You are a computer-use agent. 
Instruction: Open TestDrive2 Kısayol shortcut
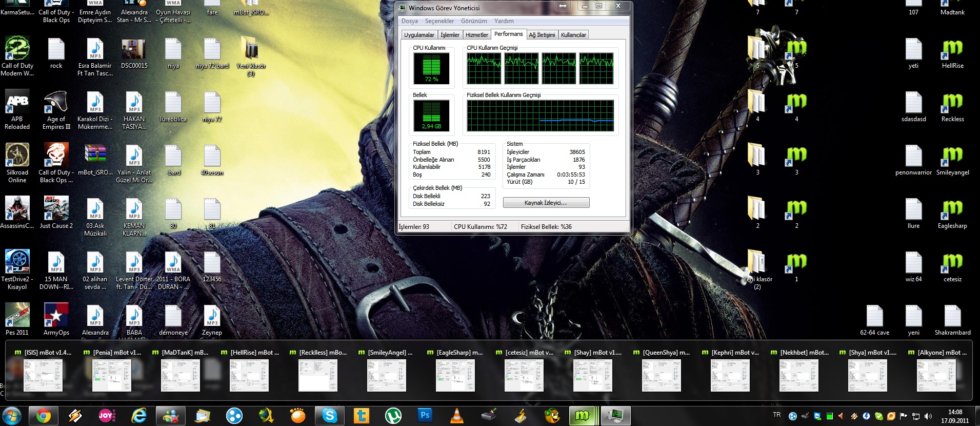17,270
